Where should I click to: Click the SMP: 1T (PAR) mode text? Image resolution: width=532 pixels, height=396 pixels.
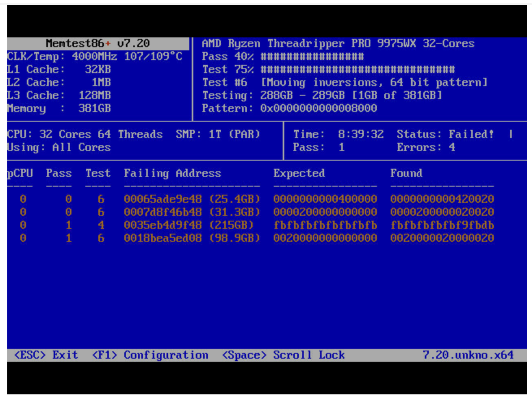(x=218, y=134)
